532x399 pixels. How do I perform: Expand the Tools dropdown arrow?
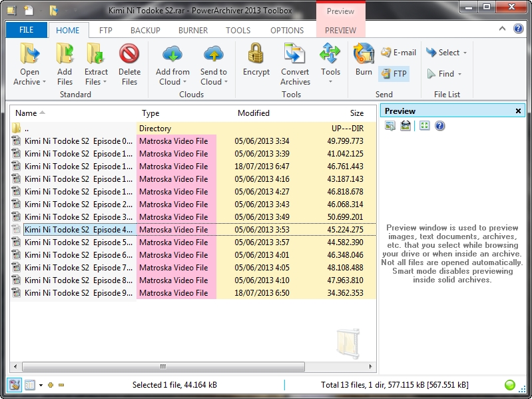click(x=330, y=82)
